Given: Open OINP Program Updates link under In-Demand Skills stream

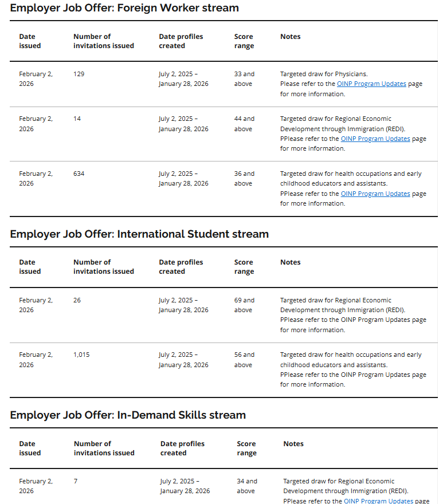Looking at the screenshot, I should pos(378,501).
